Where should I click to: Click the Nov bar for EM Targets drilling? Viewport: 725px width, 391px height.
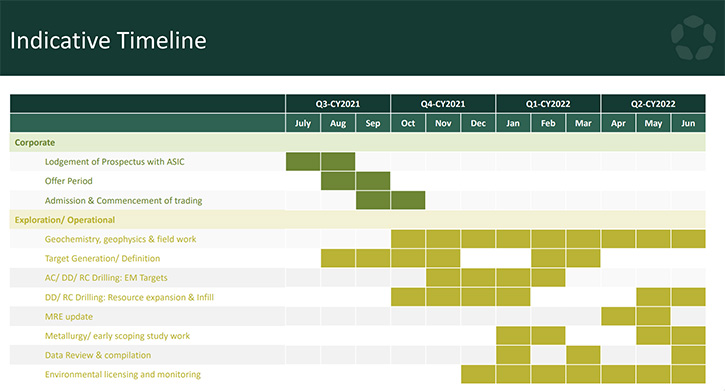pyautogui.click(x=443, y=278)
